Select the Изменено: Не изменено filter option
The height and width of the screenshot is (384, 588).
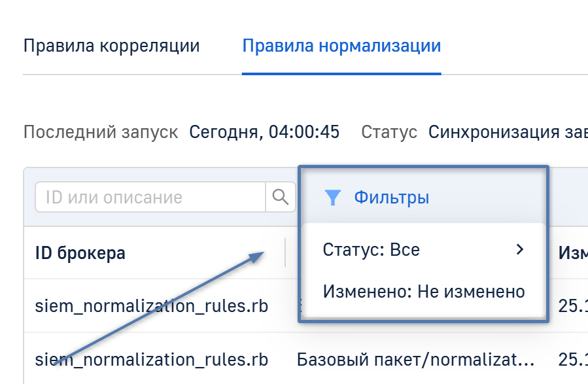point(423,291)
